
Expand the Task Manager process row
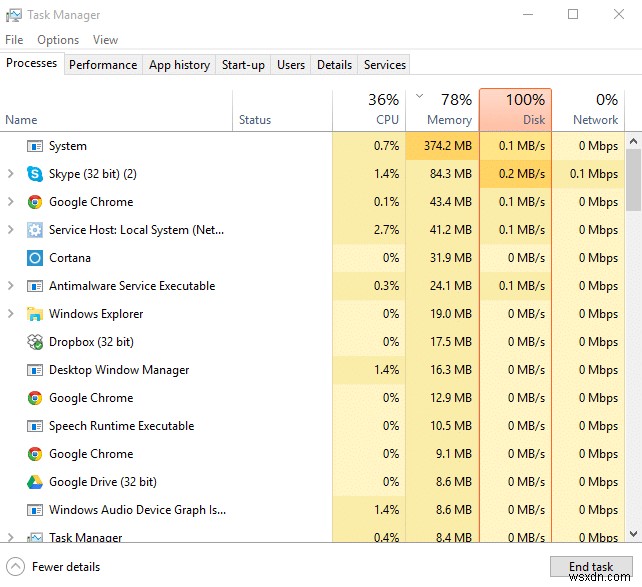11,537
